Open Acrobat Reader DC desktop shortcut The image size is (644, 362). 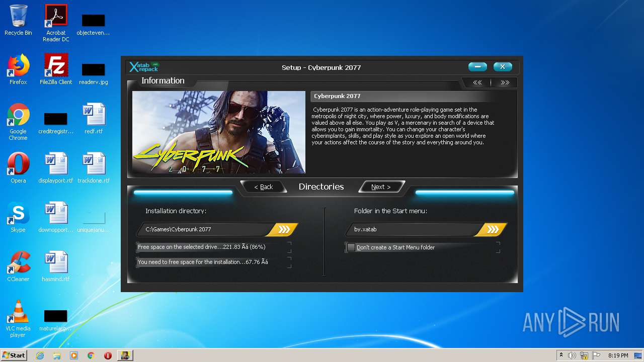[x=56, y=23]
